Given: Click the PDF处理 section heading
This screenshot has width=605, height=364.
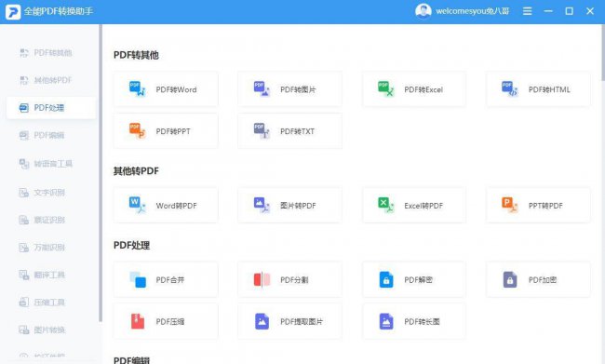Looking at the screenshot, I should (x=131, y=245).
